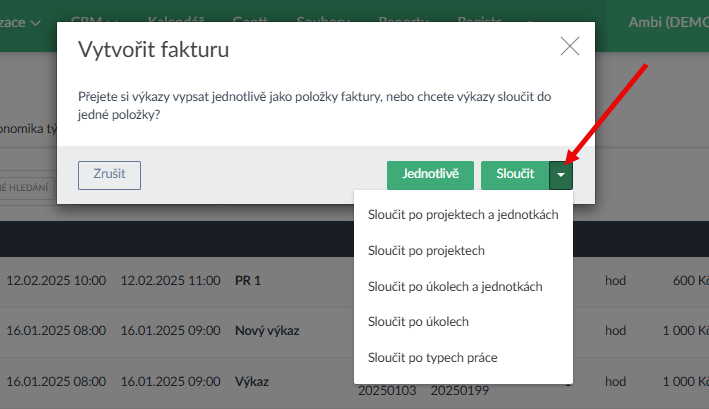Screen dimensions: 709x409
Task: Select Sloučit po úkolech a jednotkách
Action: (455, 286)
